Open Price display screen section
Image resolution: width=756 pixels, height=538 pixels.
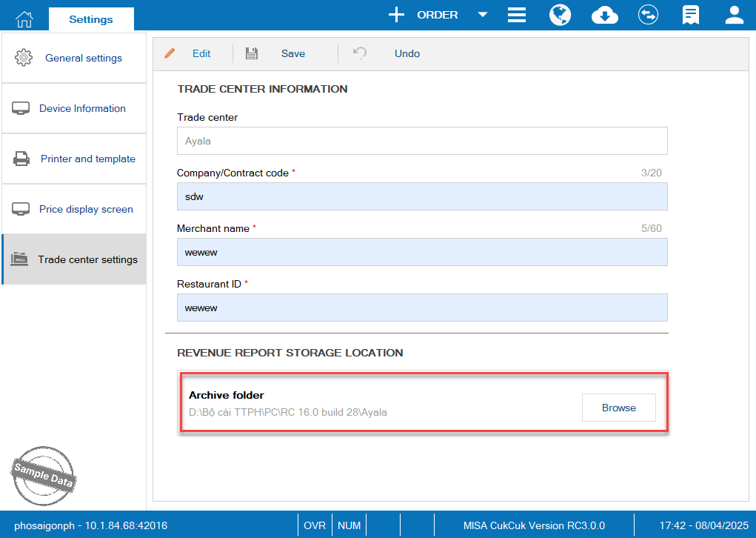74,210
